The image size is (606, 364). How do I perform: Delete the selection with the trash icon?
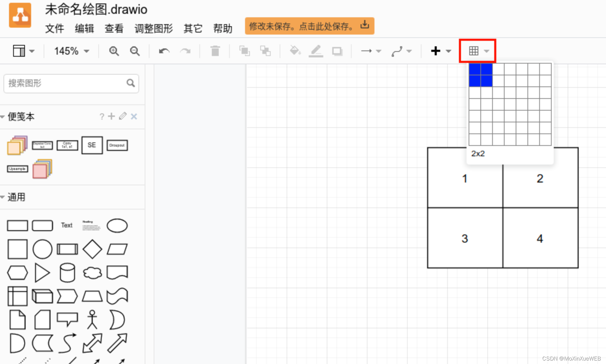tap(215, 51)
